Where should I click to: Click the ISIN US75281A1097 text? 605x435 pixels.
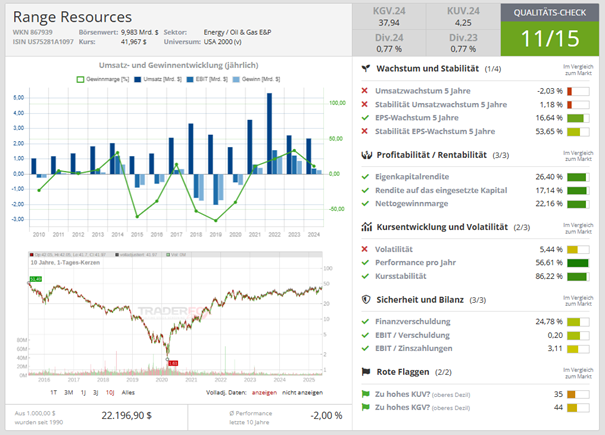click(x=43, y=42)
